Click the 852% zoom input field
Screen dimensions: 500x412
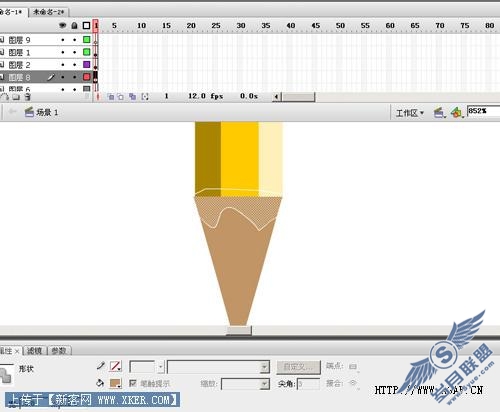pyautogui.click(x=483, y=111)
